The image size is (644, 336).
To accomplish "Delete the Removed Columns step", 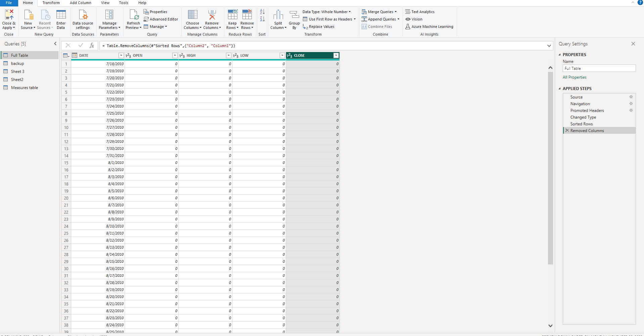I will pos(567,131).
